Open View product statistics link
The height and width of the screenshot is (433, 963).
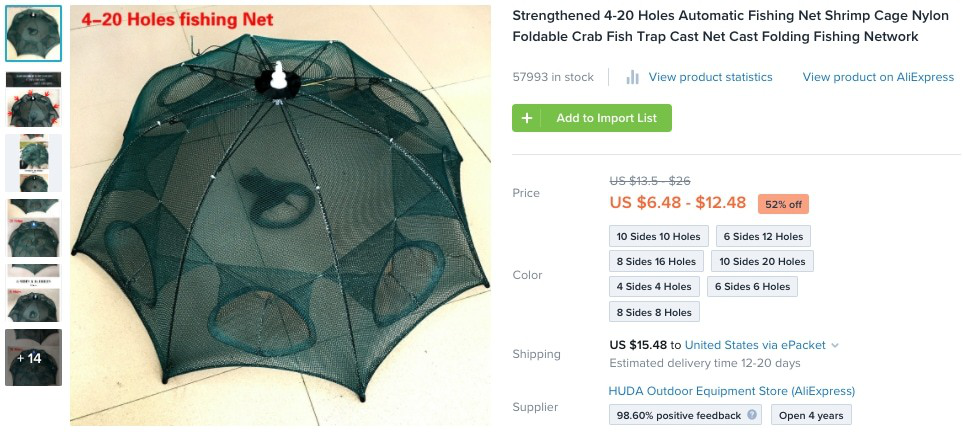point(711,77)
